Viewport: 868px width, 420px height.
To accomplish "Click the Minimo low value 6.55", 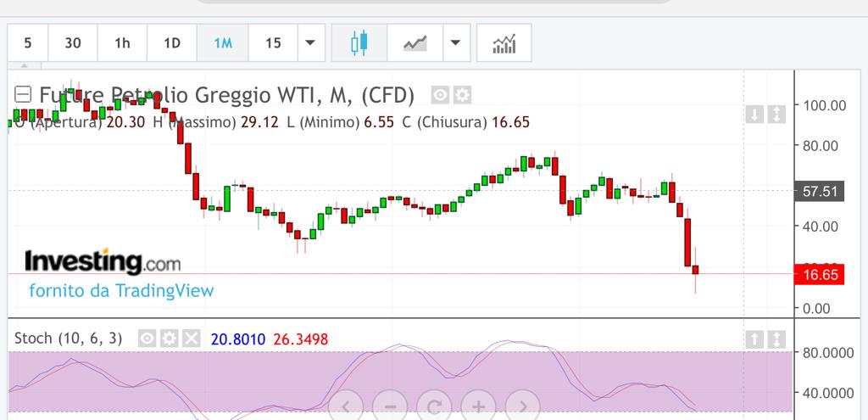I will 379,122.
